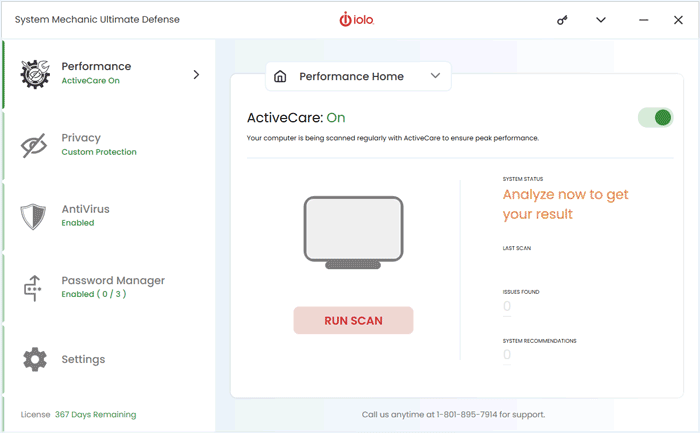Viewport: 700px width, 433px height.
Task: Close the System Mechanic window
Action: pos(678,20)
